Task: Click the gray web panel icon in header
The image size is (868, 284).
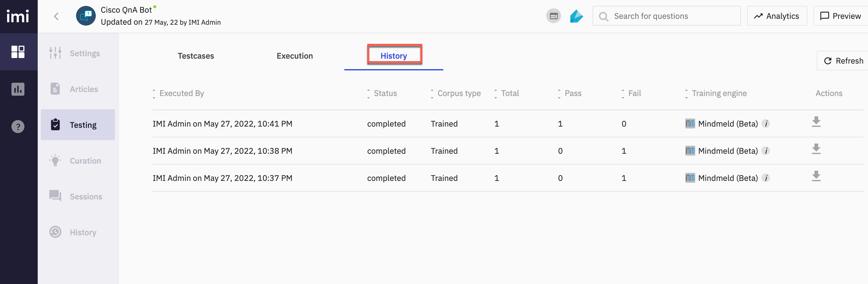Action: [554, 16]
